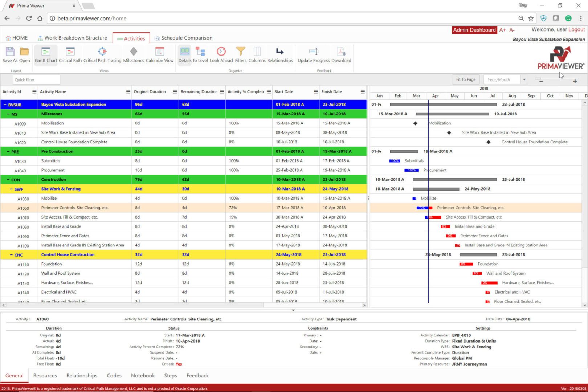
Task: Open the Filters tool
Action: tap(241, 52)
